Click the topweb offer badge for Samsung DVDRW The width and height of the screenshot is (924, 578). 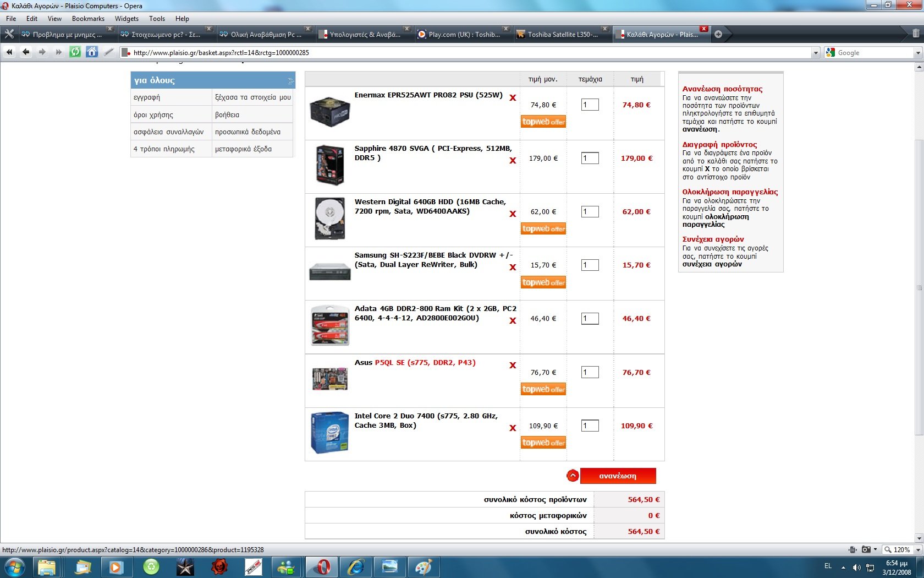[x=543, y=282]
